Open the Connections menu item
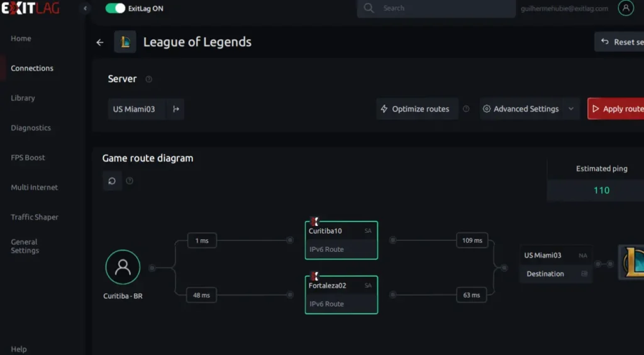This screenshot has height=355, width=644. coord(32,68)
